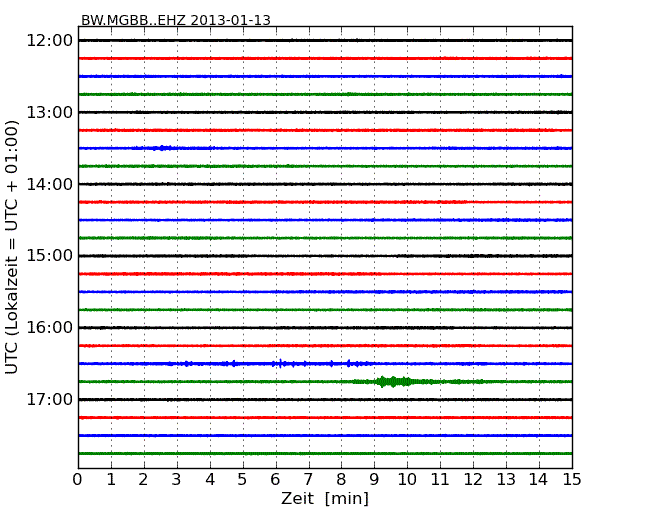The width and height of the screenshot is (650, 520).
Task: Click the 16:00 time label
Action: point(50,328)
